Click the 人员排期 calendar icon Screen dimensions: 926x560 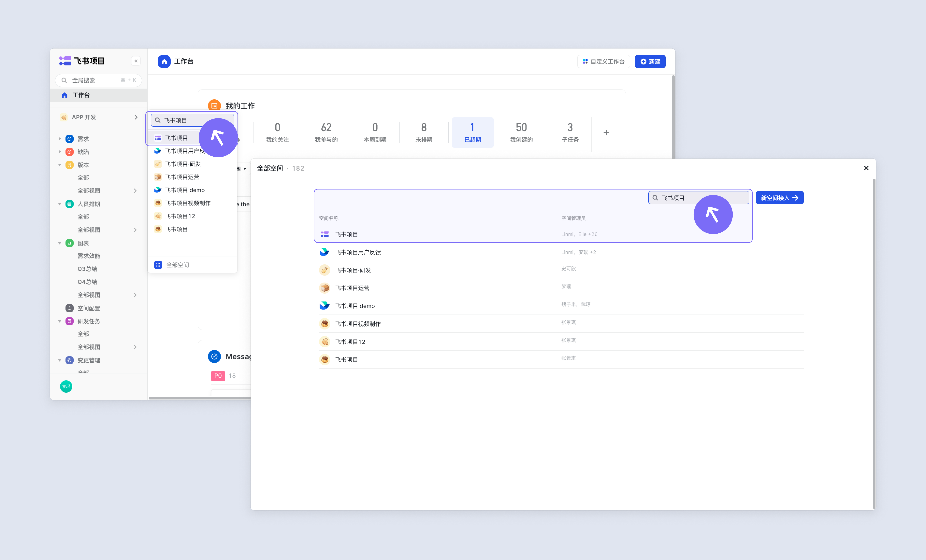(70, 204)
